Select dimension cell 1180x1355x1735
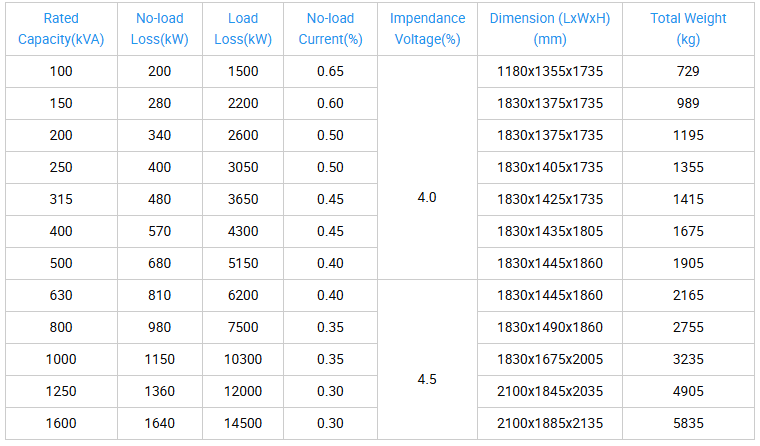Image resolution: width=760 pixels, height=446 pixels. 550,72
